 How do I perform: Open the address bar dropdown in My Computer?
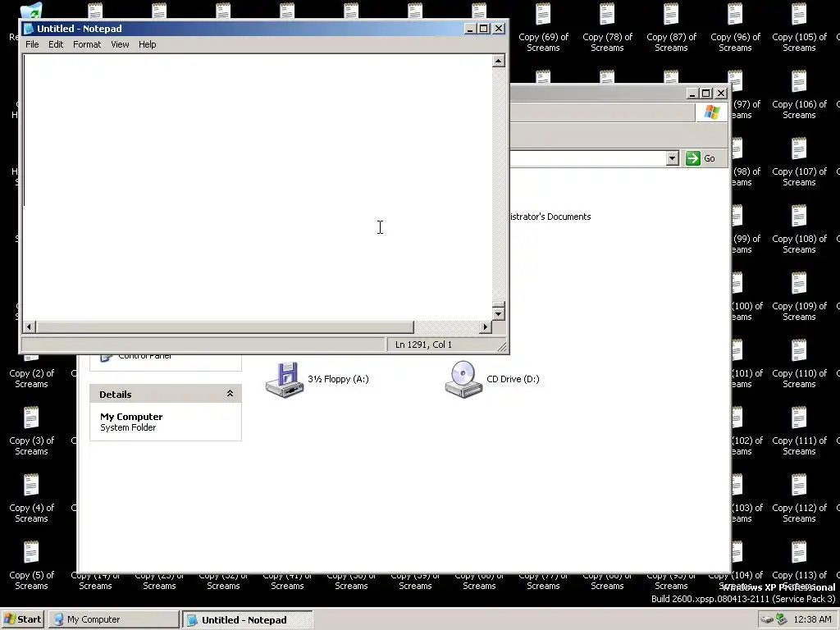click(673, 158)
